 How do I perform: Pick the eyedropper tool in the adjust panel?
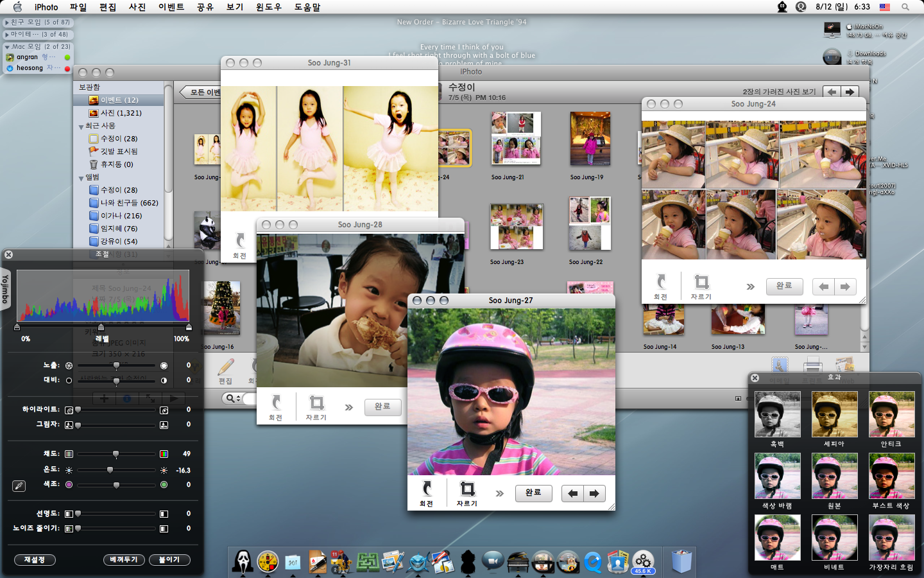pos(19,486)
